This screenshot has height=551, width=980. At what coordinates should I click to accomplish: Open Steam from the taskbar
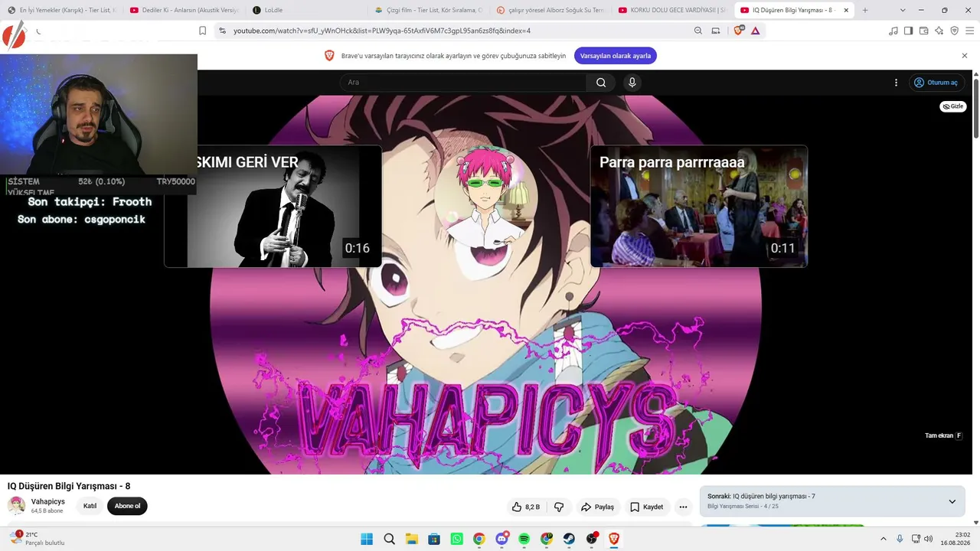[570, 539]
